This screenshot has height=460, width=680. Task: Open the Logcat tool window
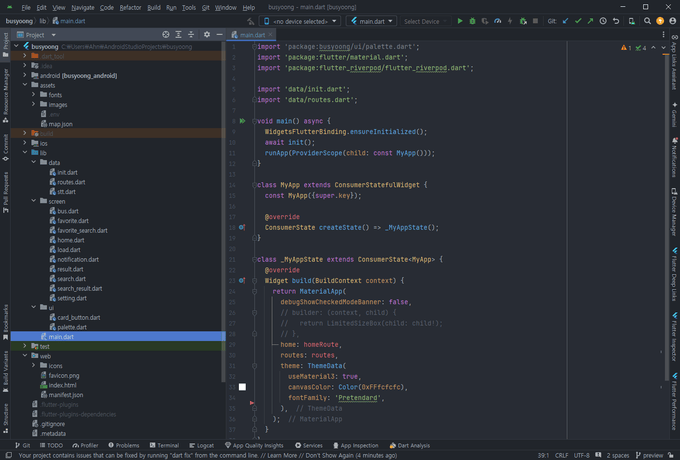(x=201, y=445)
